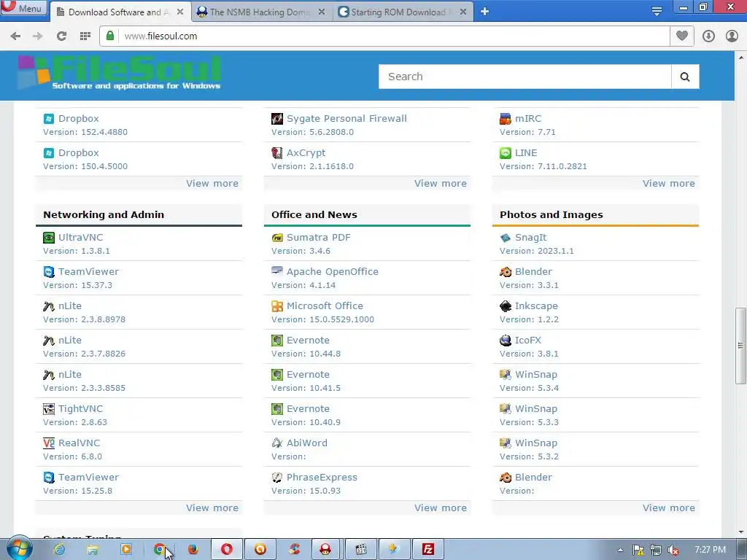Open the Speed Dial grid

85,36
